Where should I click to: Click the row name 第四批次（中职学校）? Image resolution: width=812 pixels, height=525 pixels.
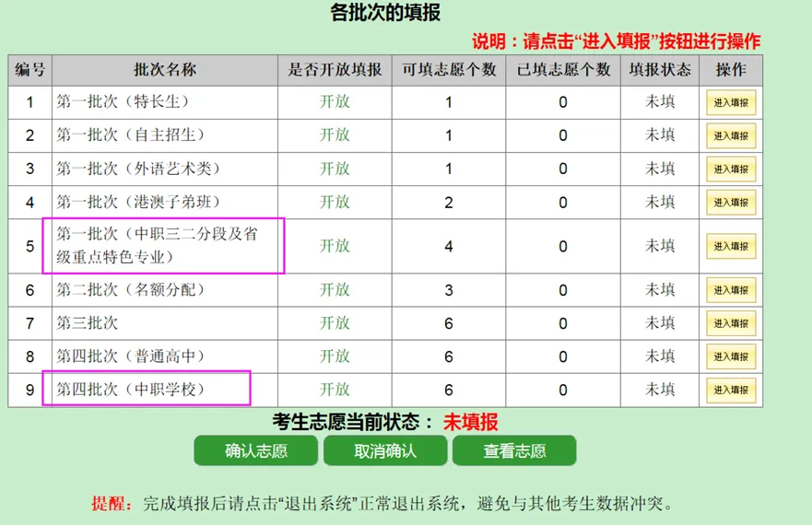click(131, 389)
